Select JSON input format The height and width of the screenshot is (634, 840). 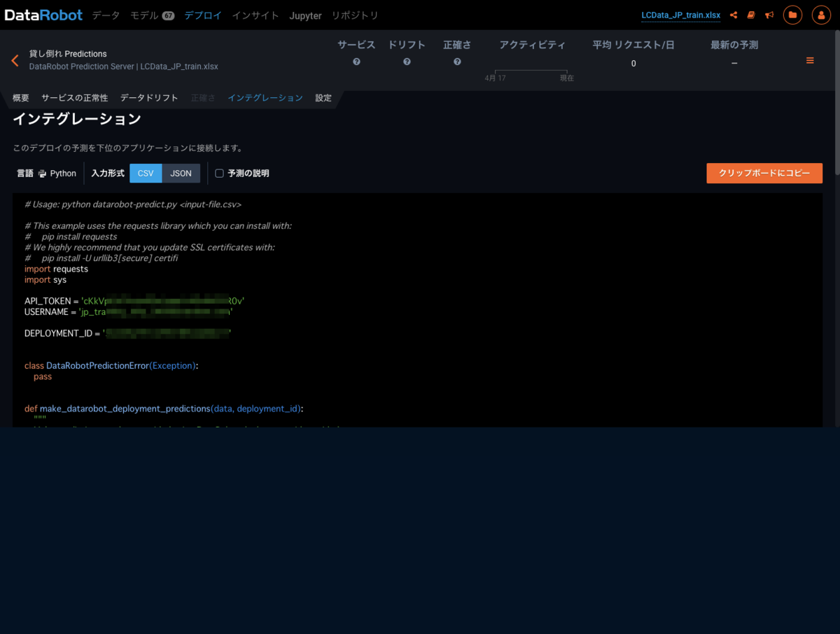click(181, 174)
